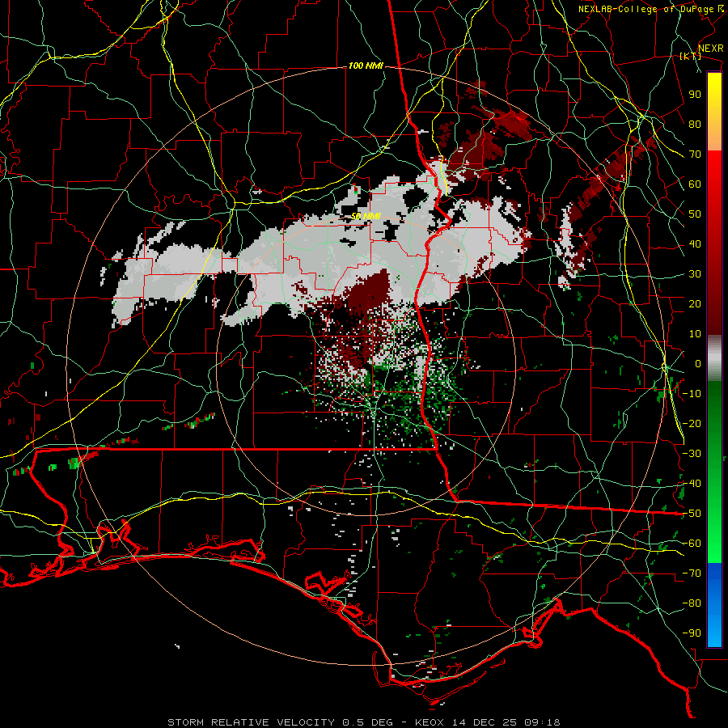The width and height of the screenshot is (728, 728).
Task: Click the 0 value on velocity scale
Action: point(698,363)
